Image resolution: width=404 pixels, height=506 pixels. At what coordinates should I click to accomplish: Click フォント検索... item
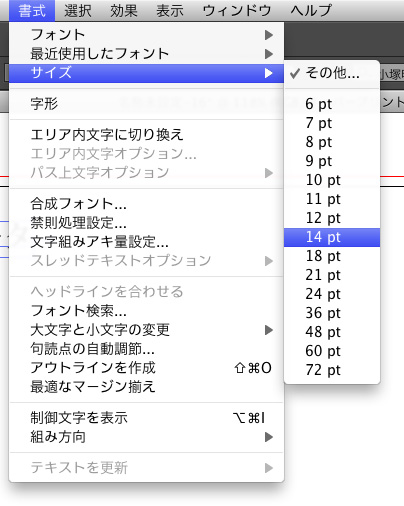coord(146,311)
